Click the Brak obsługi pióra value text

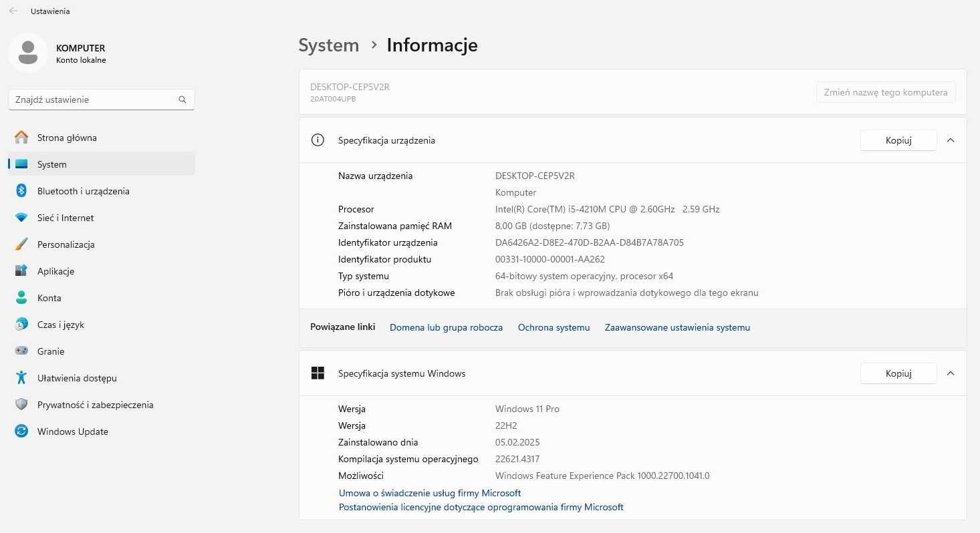(x=627, y=293)
